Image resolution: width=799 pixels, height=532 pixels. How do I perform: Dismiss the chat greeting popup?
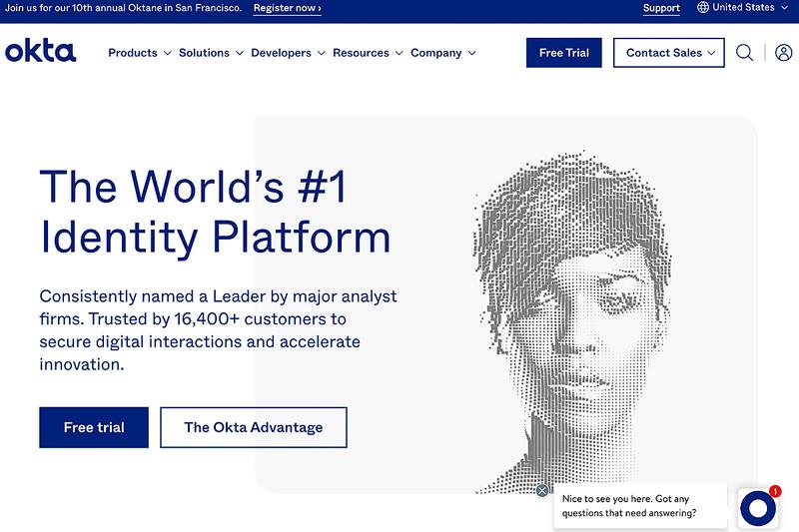[x=542, y=490]
